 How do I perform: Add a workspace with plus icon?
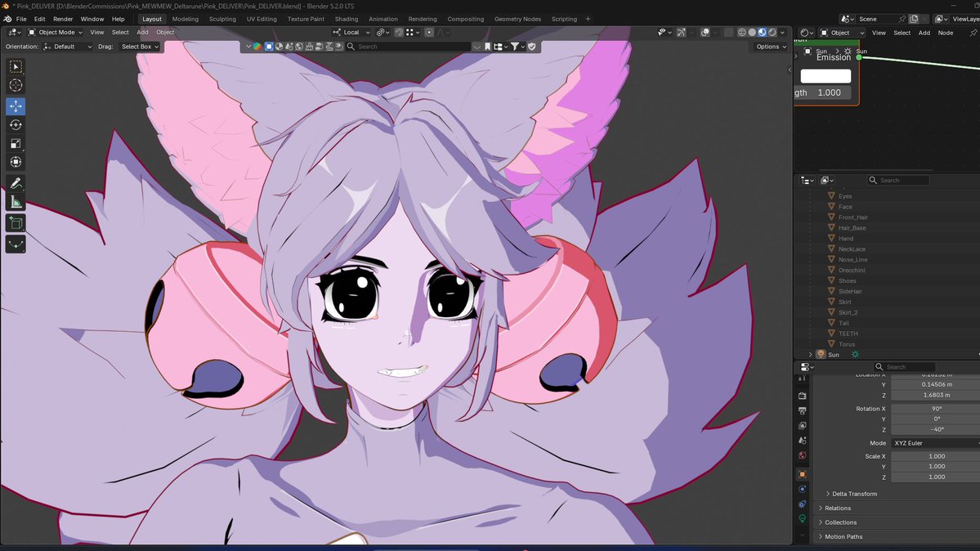click(588, 19)
